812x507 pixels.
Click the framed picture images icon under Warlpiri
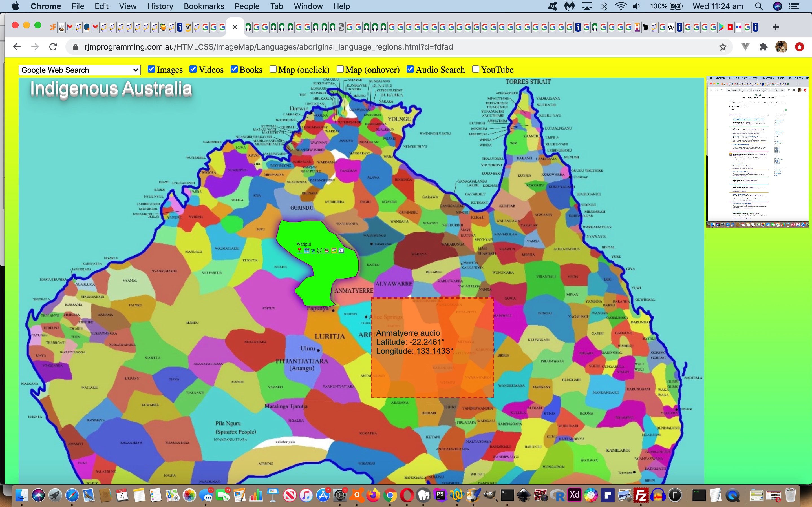coord(334,250)
